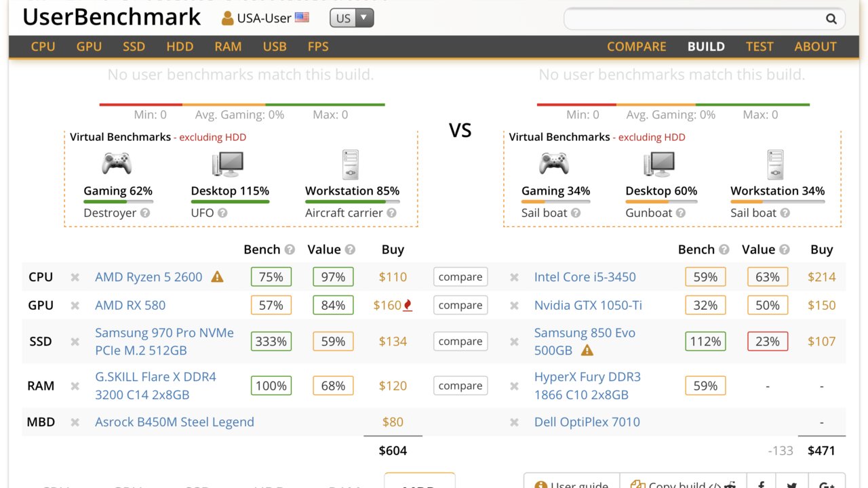Click the tower icon above Workstation 85%

[351, 165]
